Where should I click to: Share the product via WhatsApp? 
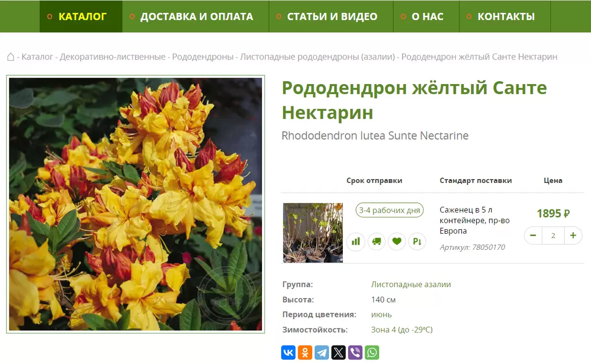click(372, 352)
